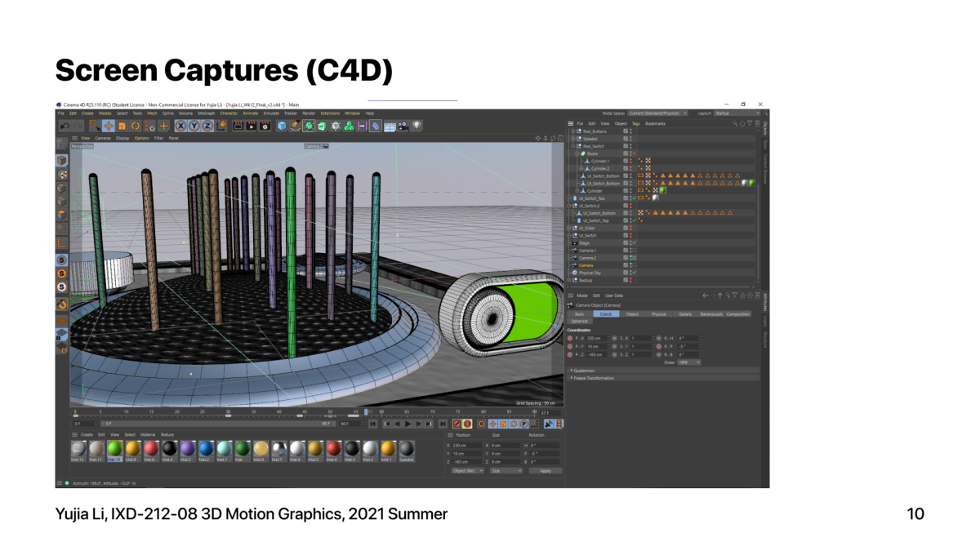Click Go to End of animation
The image size is (980, 551).
[x=443, y=424]
